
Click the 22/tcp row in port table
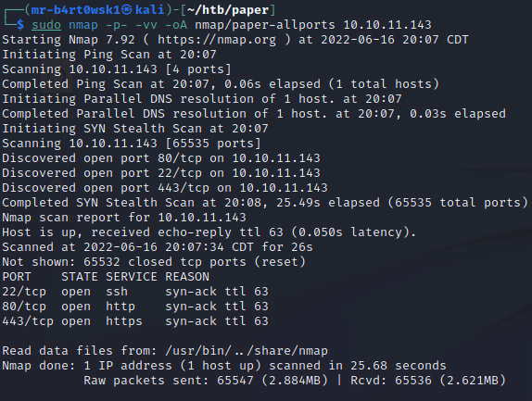(135, 292)
